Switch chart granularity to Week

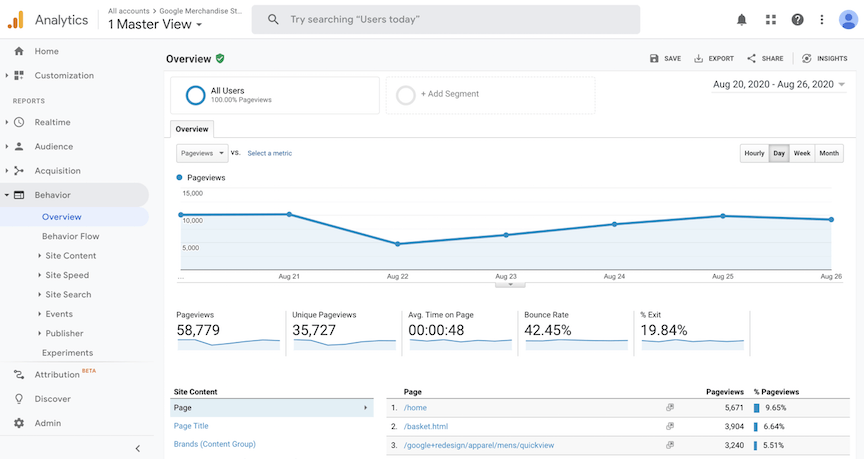802,153
